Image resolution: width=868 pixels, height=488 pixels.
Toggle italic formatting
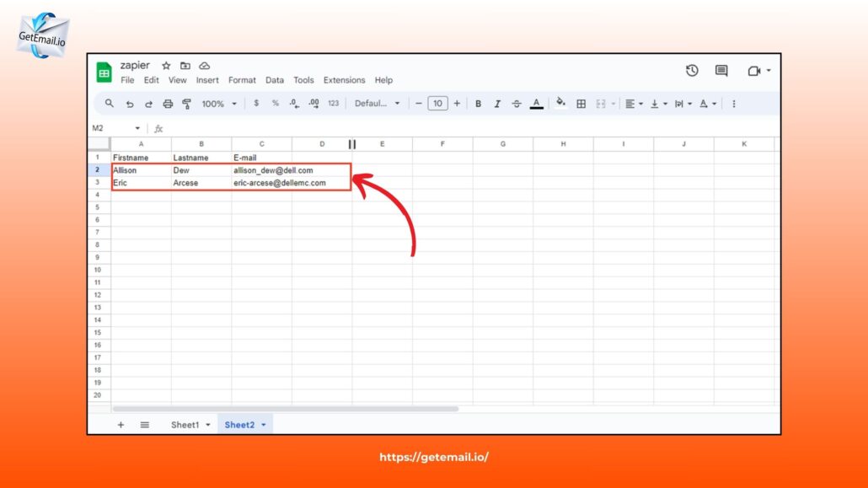[497, 103]
